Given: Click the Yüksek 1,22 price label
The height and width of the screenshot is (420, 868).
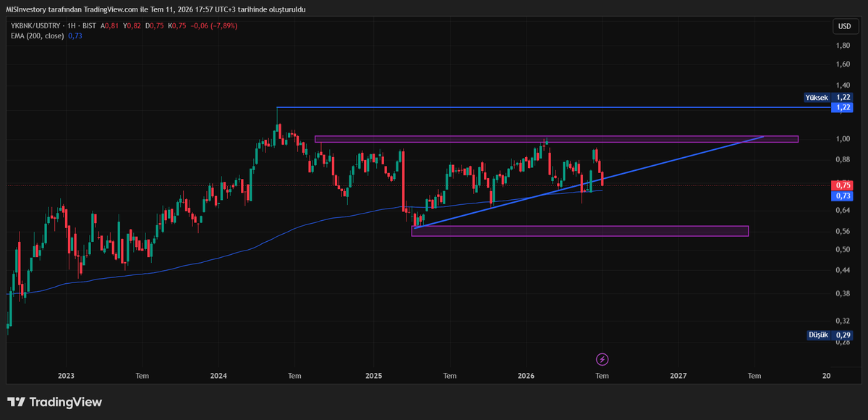Looking at the screenshot, I should [829, 97].
